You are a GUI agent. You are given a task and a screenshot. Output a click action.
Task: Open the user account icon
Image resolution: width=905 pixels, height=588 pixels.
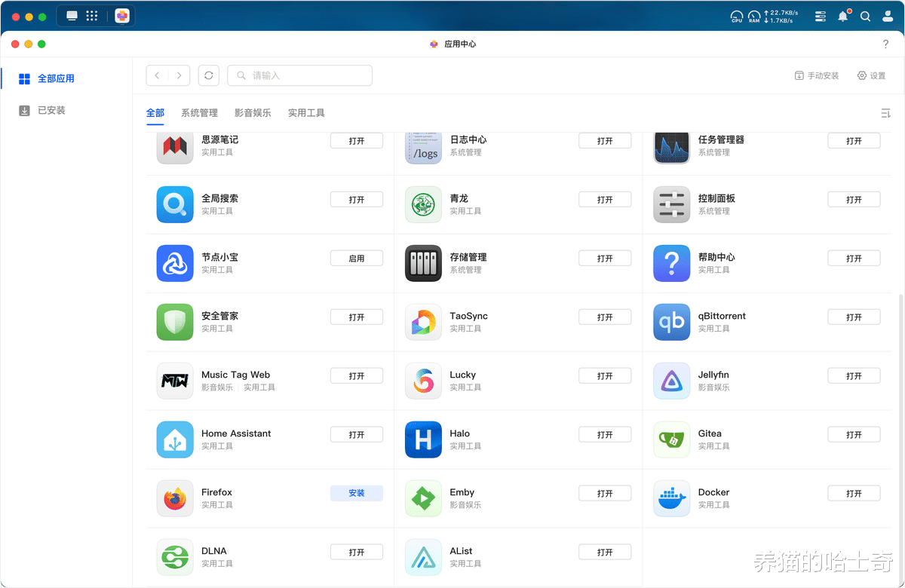pos(888,16)
